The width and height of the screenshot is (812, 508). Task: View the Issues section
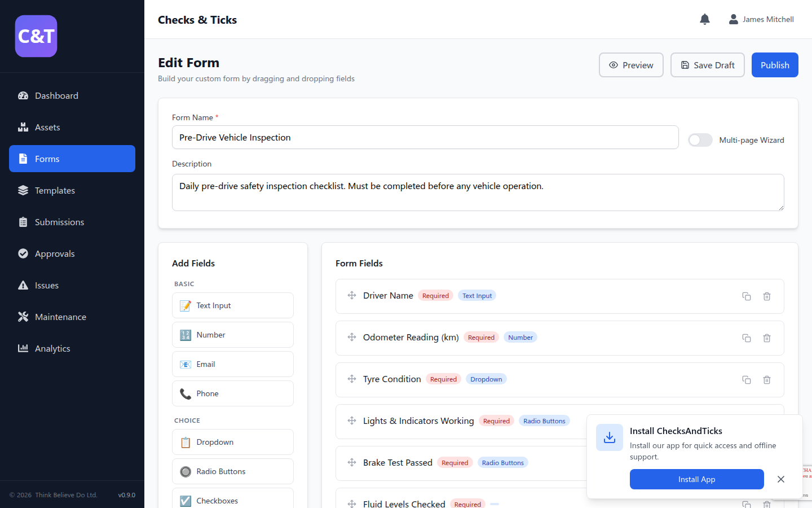[x=45, y=285]
